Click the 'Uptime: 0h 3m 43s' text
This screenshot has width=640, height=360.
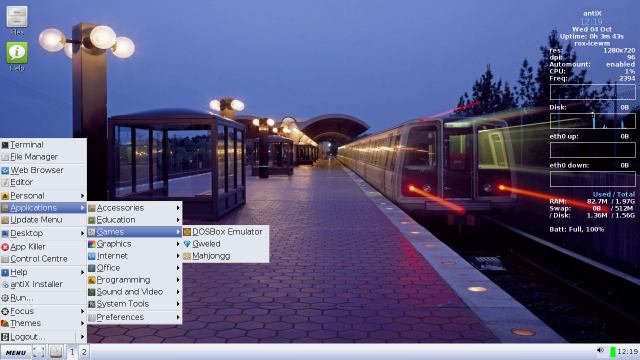point(591,37)
